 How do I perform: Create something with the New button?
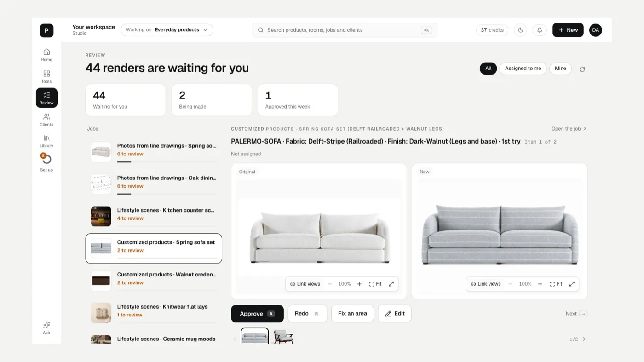pos(568,30)
